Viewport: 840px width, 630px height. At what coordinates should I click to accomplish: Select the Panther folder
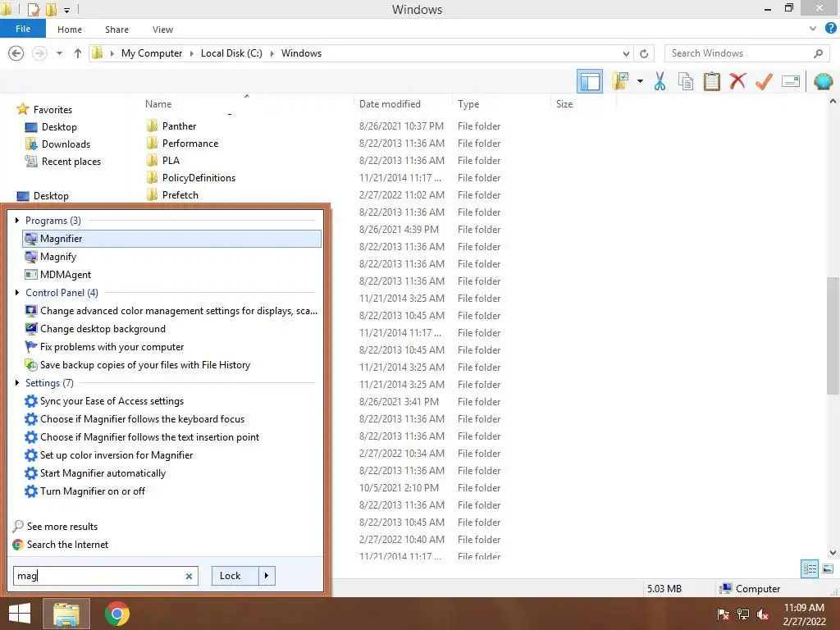179,126
